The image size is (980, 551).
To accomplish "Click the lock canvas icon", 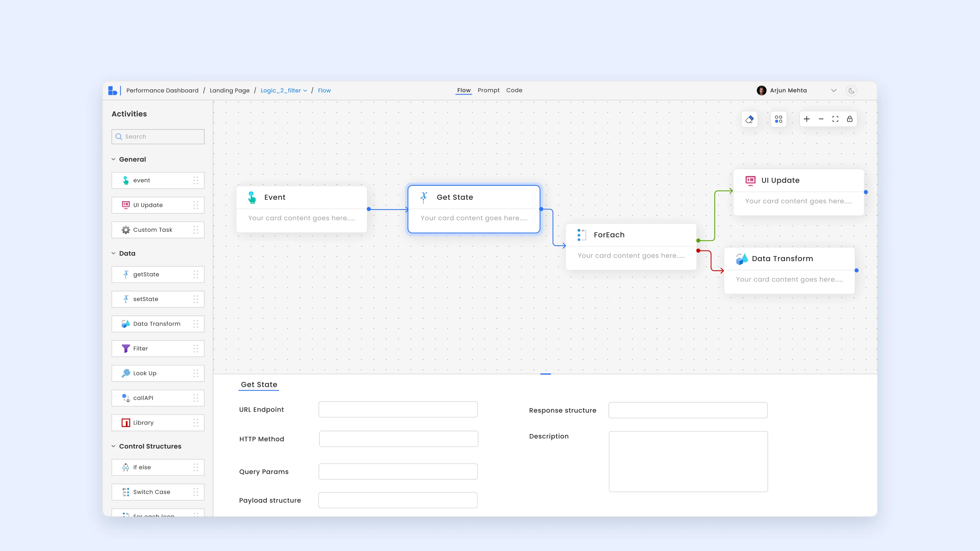I will 850,119.
